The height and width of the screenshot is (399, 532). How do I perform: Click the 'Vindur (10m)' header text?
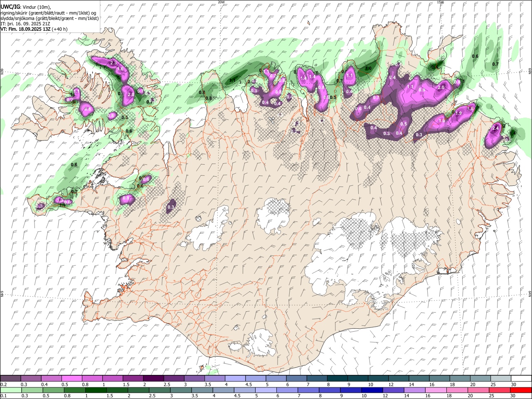tap(36, 7)
